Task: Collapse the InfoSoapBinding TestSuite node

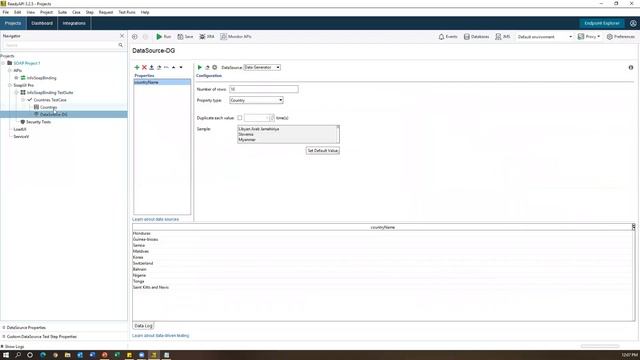Action: tap(17, 93)
